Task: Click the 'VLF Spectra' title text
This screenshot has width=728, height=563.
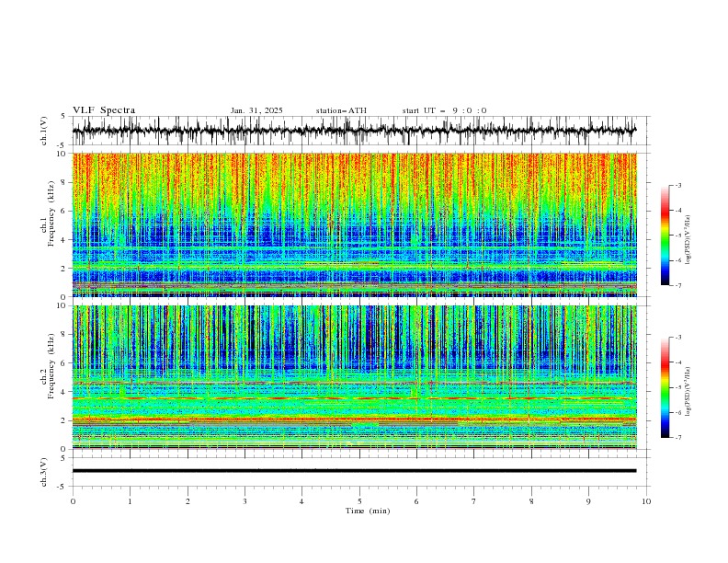Action: coord(104,110)
